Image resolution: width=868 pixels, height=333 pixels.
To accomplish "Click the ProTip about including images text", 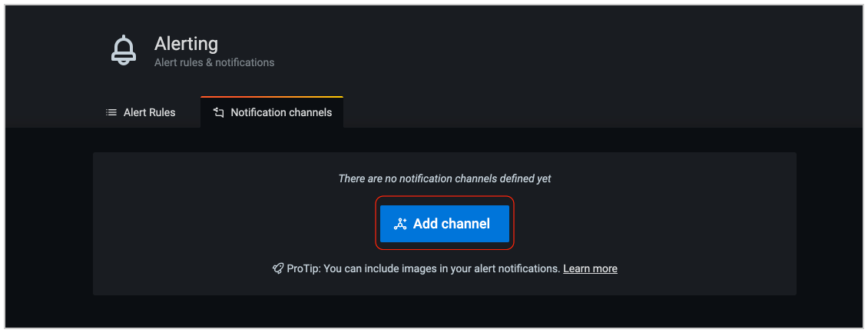I will coord(423,268).
